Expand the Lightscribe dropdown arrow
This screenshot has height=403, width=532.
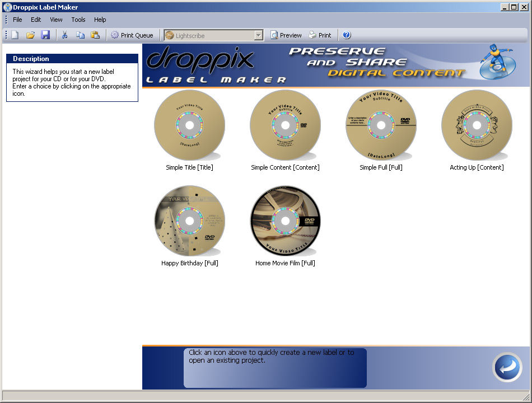[x=259, y=35]
